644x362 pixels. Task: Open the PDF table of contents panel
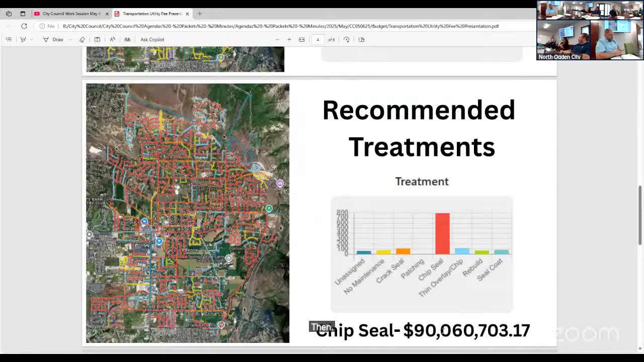pyautogui.click(x=9, y=39)
